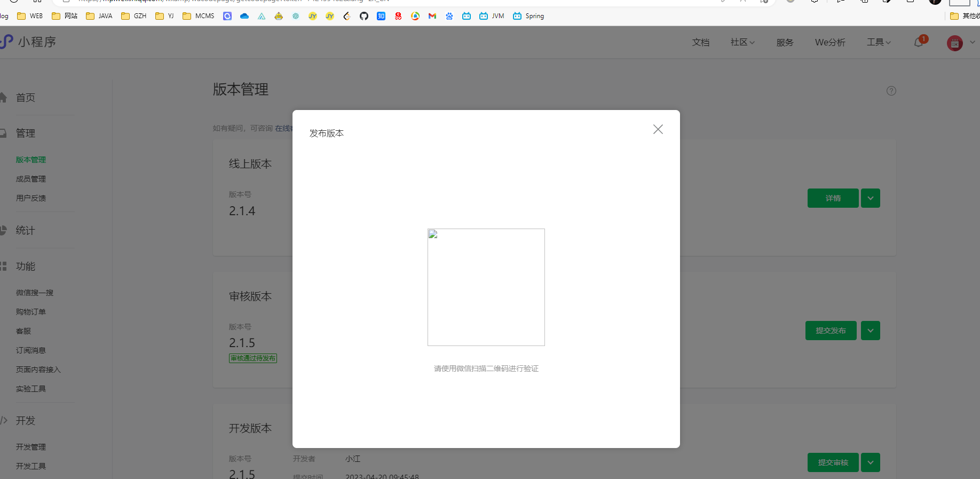Open the MCMS bookmark folder
980x479 pixels.
coord(199,16)
